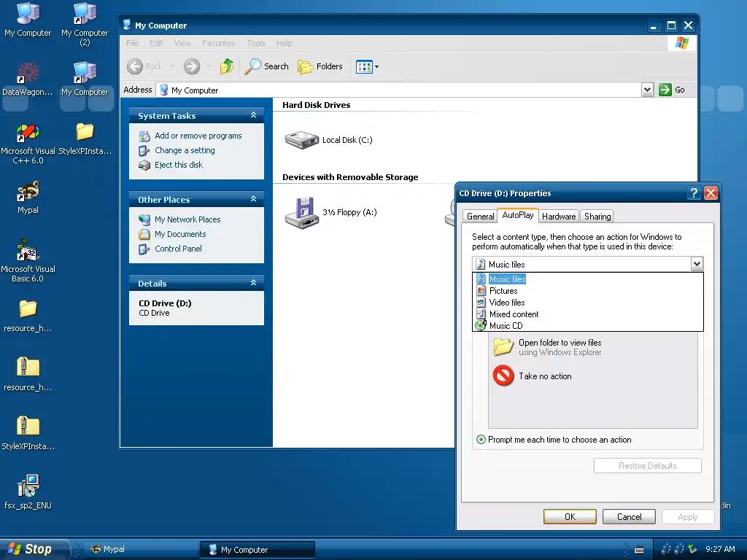Open the View menu
The image size is (747, 560).
(182, 43)
